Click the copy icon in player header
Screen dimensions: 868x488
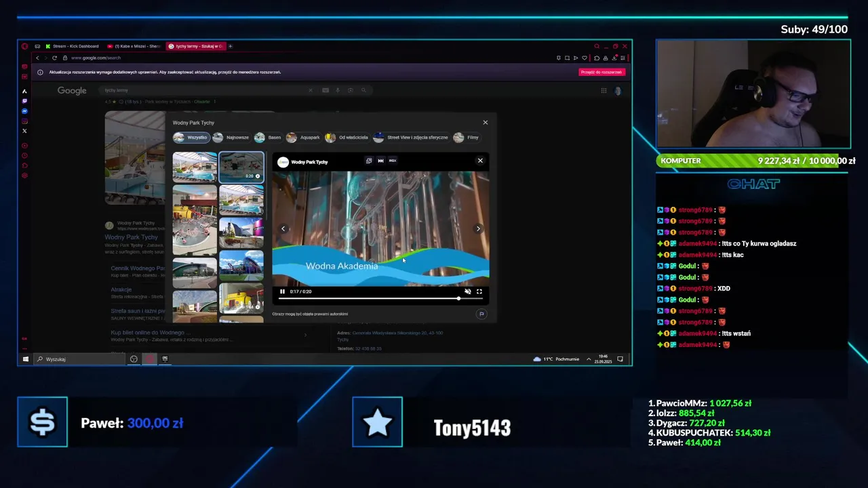[x=369, y=161]
